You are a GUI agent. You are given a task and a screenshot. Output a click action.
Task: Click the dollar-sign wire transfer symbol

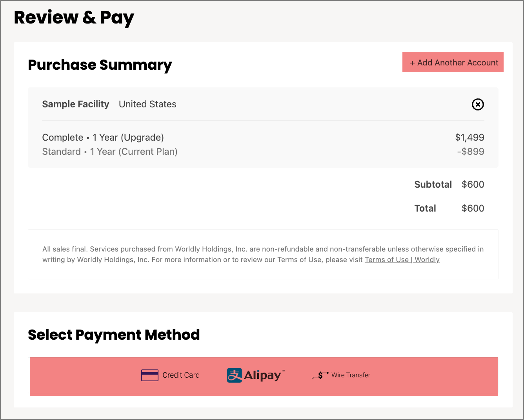[320, 374]
